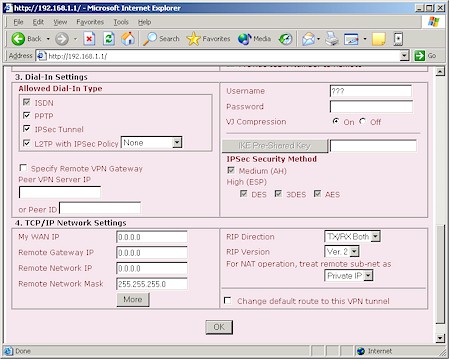Open the Favorites menu
450x360 pixels.
(90, 22)
